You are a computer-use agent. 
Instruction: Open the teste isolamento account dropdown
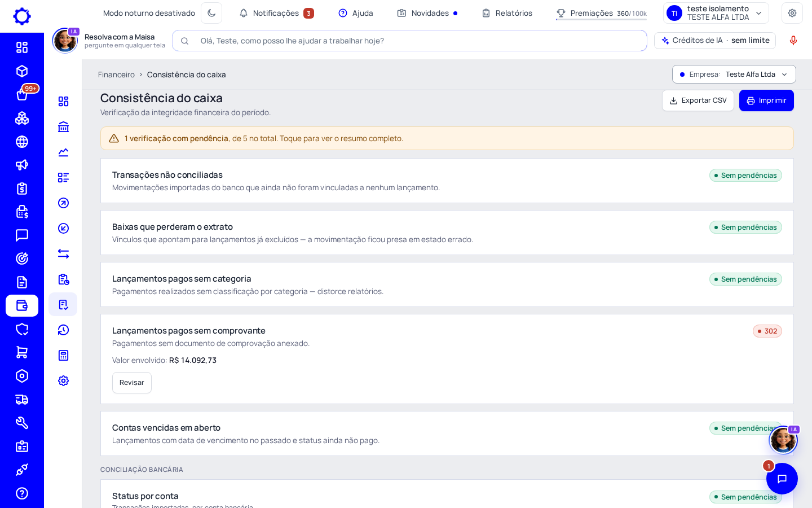[x=716, y=13]
